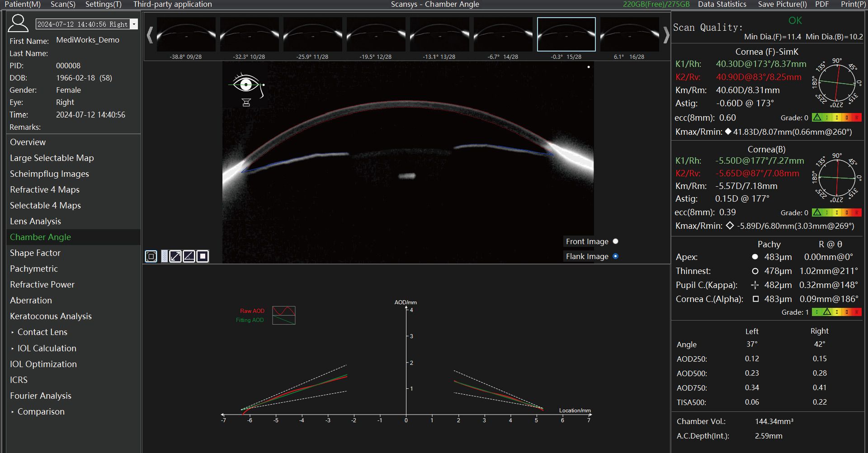Expand the IOL Calculation tree item
The width and height of the screenshot is (868, 453).
(13, 349)
